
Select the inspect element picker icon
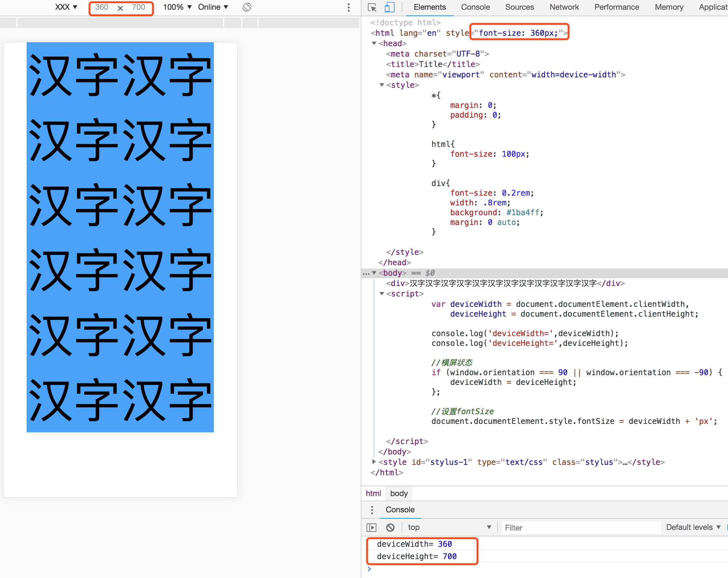[372, 7]
